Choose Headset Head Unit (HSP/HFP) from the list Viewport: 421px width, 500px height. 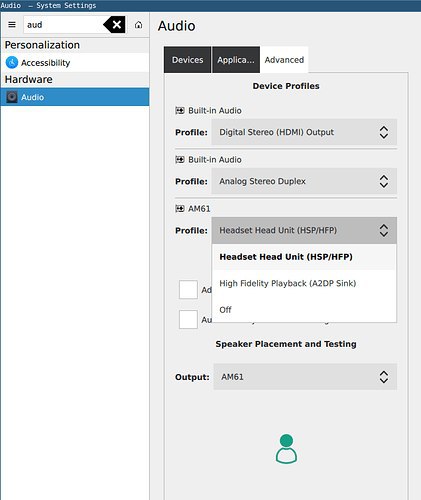[x=304, y=257]
